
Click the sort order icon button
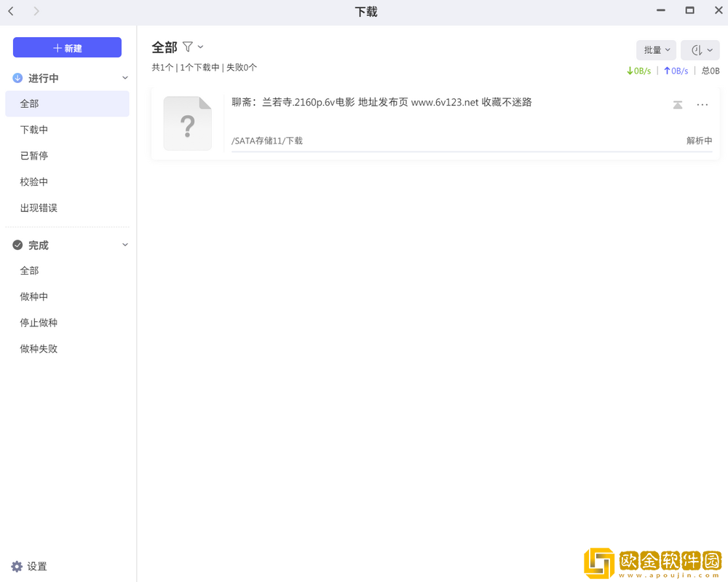(x=700, y=50)
